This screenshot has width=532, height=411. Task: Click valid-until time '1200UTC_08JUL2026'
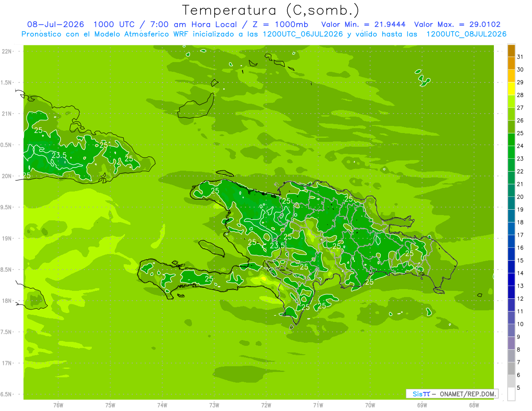click(x=466, y=34)
